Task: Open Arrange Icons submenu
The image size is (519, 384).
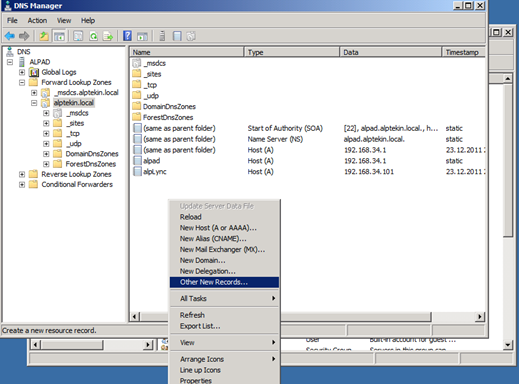Action: pyautogui.click(x=224, y=359)
